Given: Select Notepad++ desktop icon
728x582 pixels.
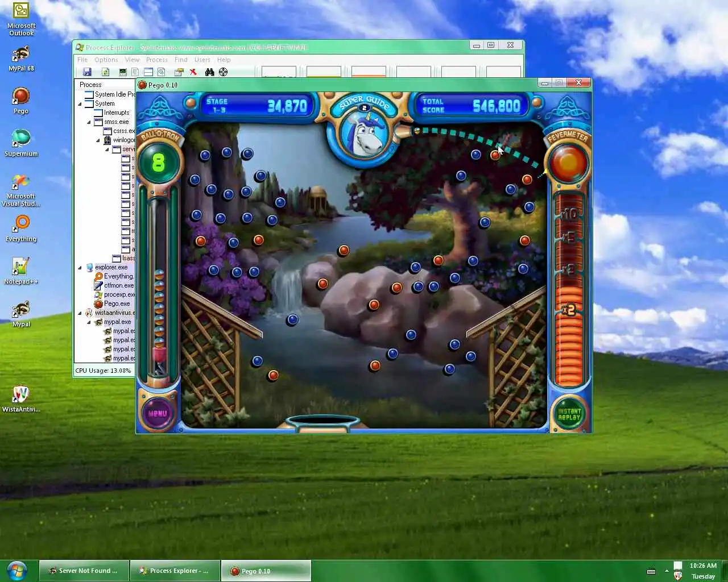Looking at the screenshot, I should tap(21, 271).
